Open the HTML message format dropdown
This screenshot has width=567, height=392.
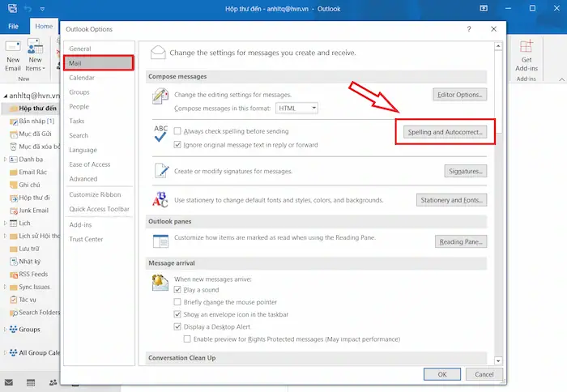[296, 109]
